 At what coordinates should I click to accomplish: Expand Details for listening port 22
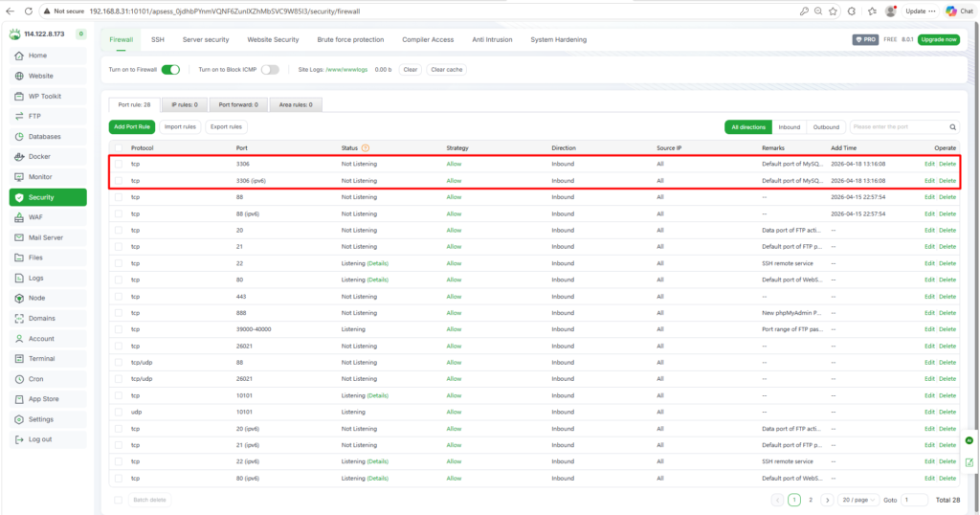377,263
